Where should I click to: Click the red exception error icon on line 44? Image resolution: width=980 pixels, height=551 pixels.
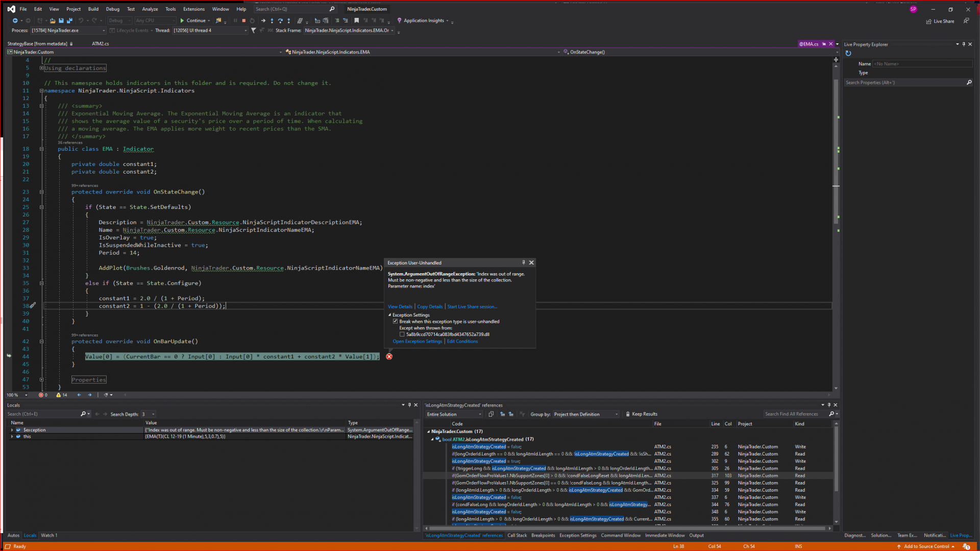click(x=389, y=356)
